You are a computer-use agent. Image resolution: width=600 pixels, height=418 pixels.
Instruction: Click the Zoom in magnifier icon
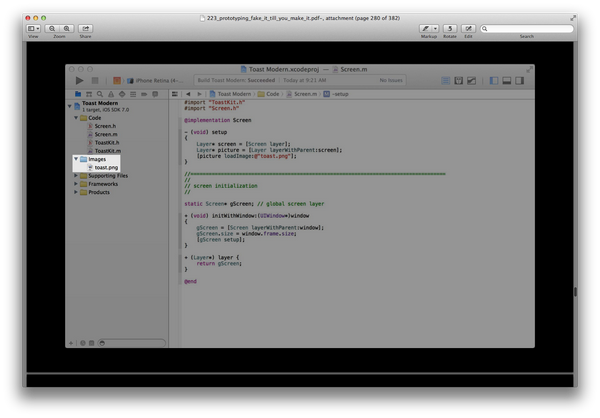coord(67,28)
